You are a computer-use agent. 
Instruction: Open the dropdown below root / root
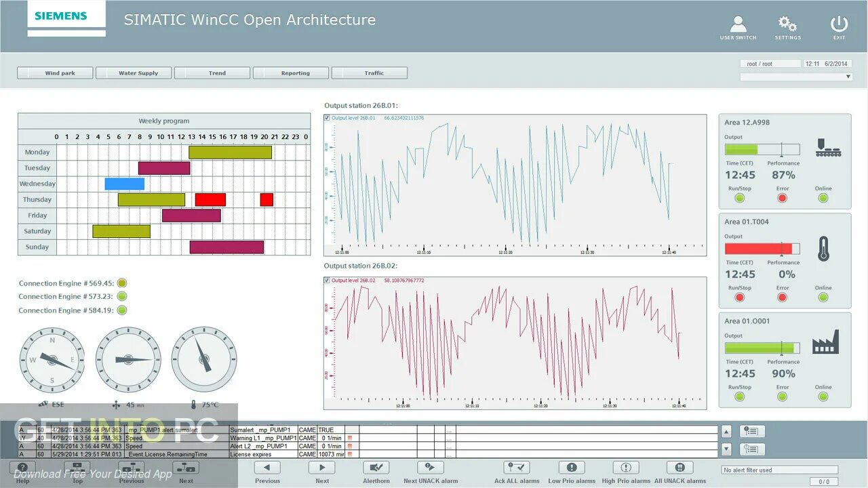796,77
